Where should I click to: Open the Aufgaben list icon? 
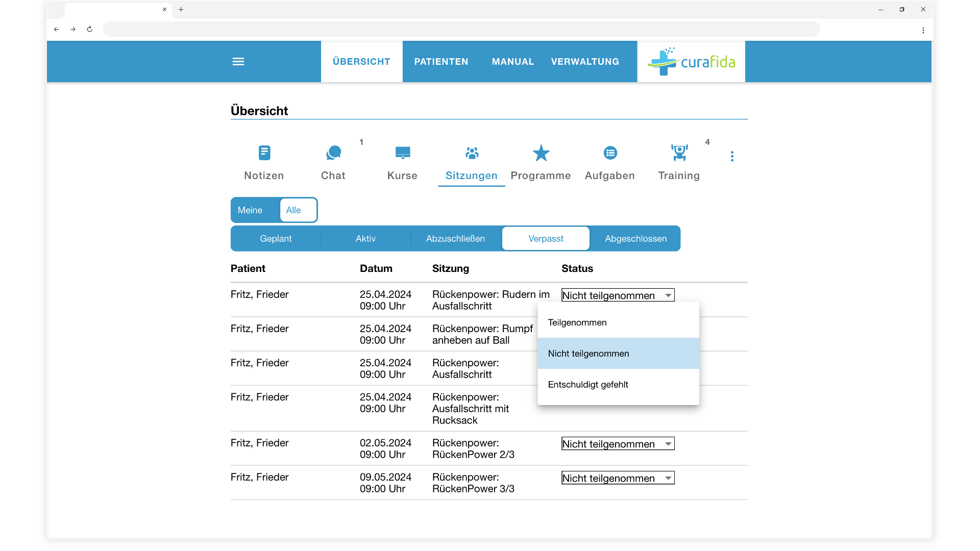[610, 153]
